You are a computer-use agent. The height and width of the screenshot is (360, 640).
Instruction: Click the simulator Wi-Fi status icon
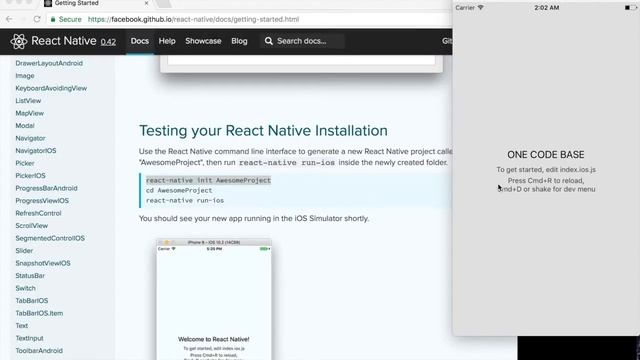click(x=481, y=7)
